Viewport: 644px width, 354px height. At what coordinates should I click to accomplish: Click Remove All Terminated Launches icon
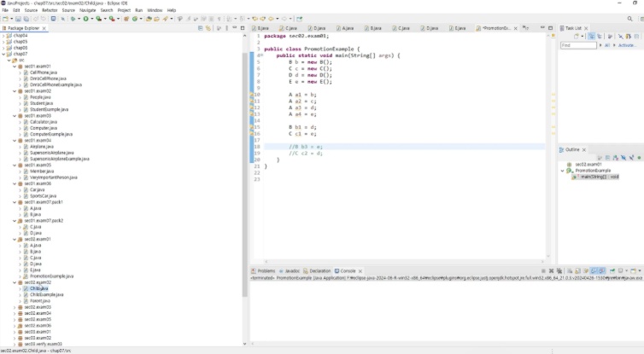coord(559,271)
